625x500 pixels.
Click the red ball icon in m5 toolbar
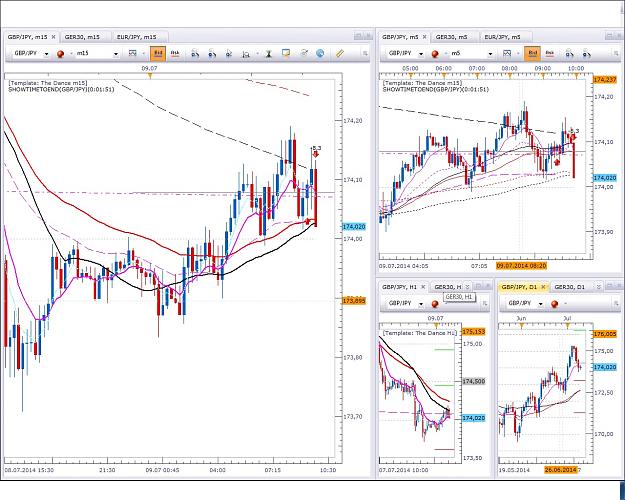(435, 53)
